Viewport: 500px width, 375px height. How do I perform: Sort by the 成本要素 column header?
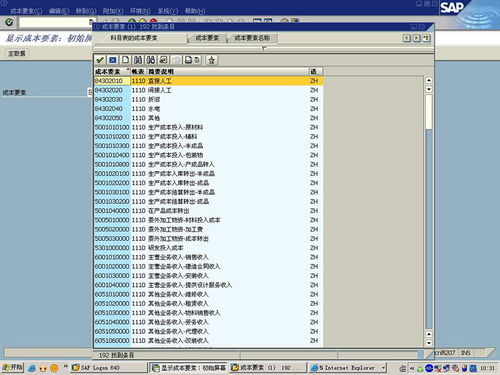tap(111, 72)
